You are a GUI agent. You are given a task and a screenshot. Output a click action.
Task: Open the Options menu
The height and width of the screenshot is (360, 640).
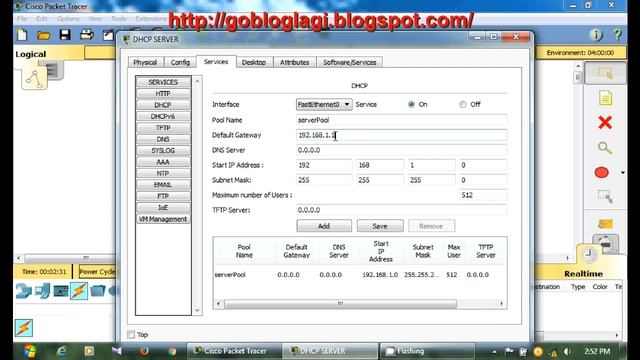tap(68, 19)
